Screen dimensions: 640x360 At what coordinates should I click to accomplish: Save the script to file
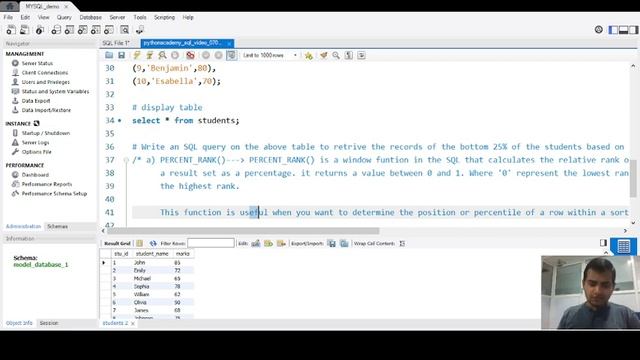tap(122, 55)
